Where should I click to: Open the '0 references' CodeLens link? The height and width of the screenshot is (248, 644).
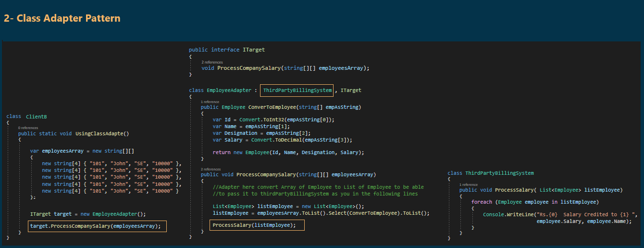pyautogui.click(x=28, y=128)
